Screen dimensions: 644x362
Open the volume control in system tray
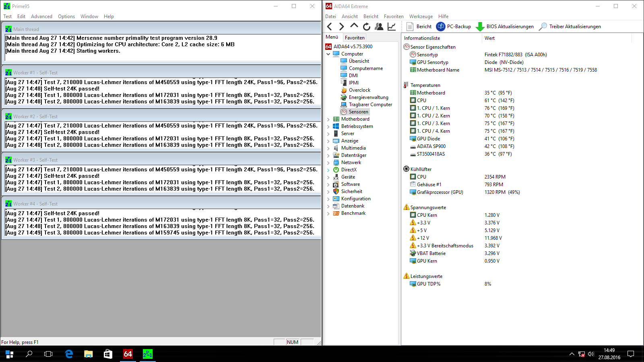click(x=591, y=354)
